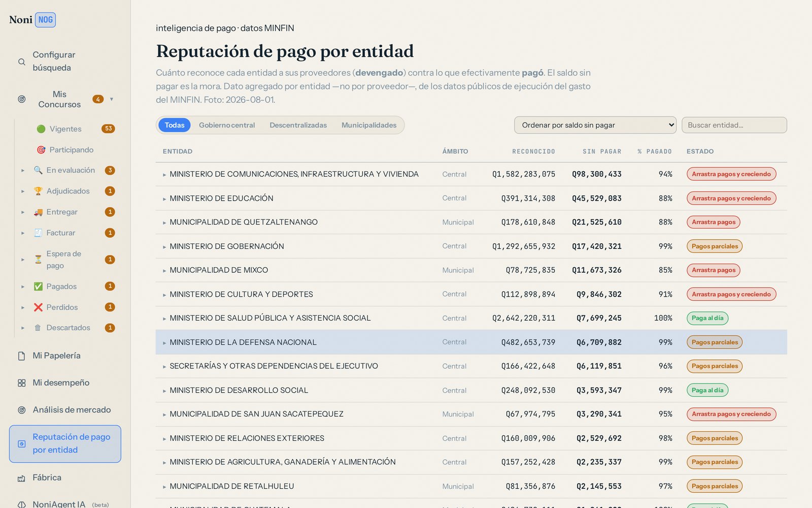Click Pagos parciales badge for Ministerio de Gobernación
This screenshot has width=812, height=508.
(x=715, y=246)
